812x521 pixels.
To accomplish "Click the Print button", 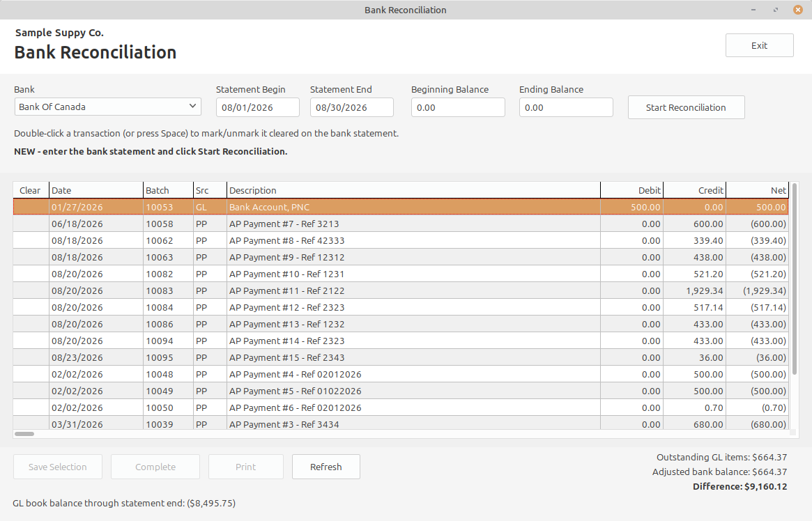I will pos(245,467).
